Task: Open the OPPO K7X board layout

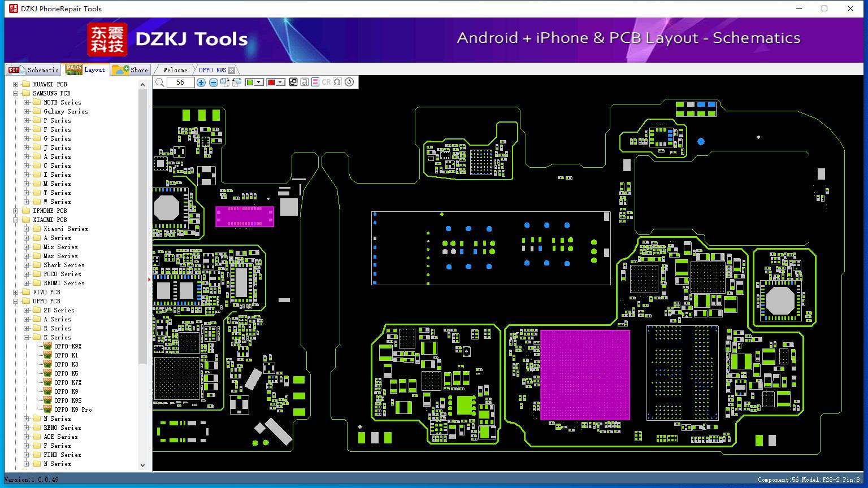Action: click(x=68, y=382)
